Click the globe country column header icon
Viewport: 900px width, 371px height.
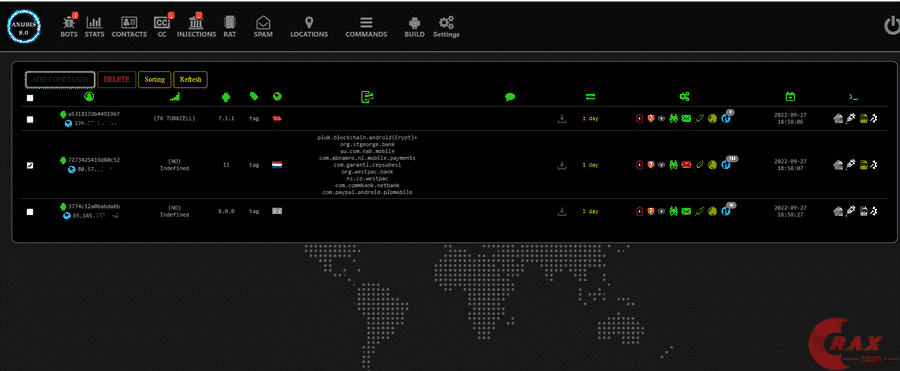pyautogui.click(x=277, y=96)
